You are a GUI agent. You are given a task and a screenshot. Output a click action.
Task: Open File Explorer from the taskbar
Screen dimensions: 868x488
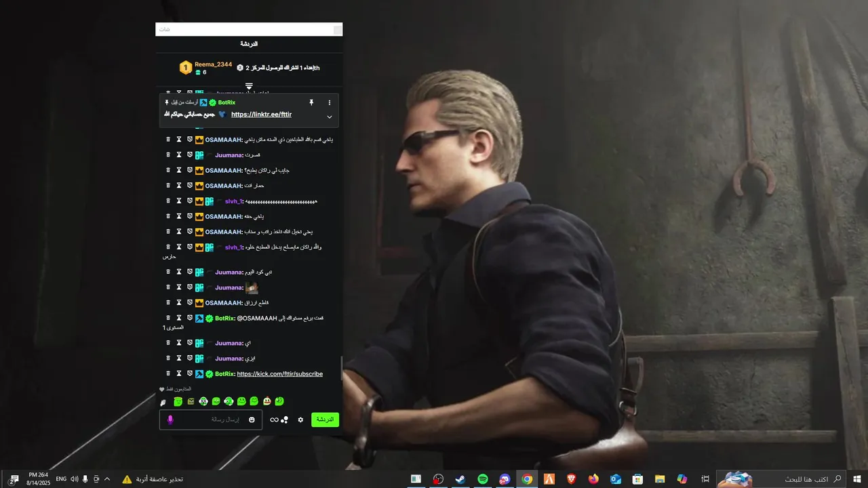[x=659, y=479]
